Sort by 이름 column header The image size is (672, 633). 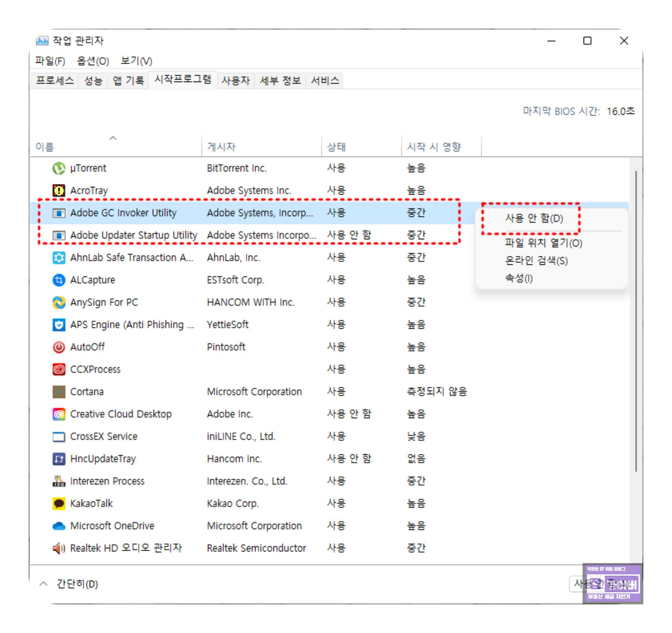click(45, 147)
